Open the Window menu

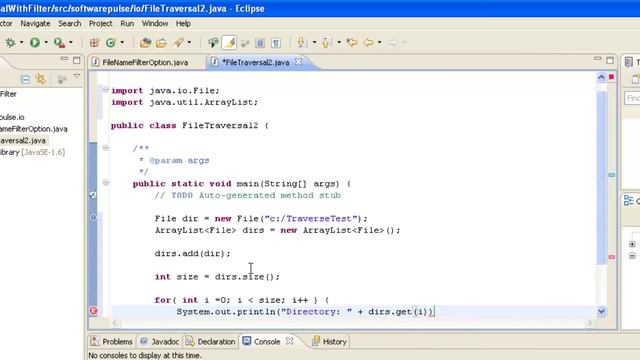pos(155,24)
